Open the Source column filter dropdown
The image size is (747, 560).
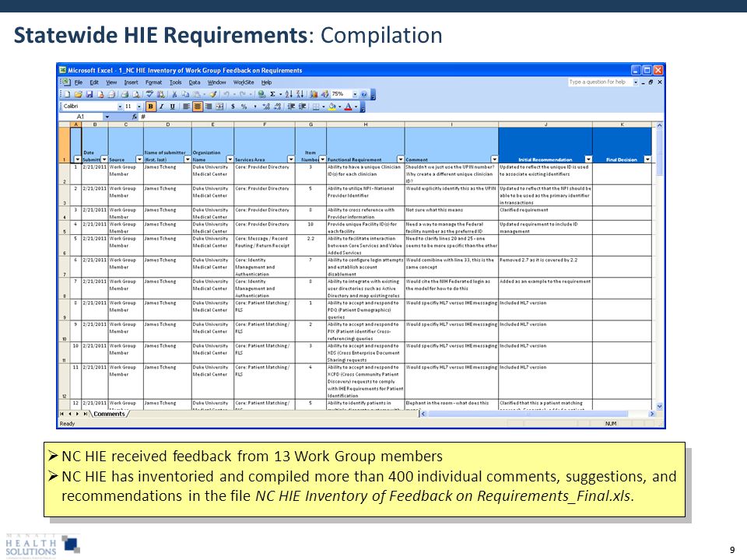coord(139,159)
